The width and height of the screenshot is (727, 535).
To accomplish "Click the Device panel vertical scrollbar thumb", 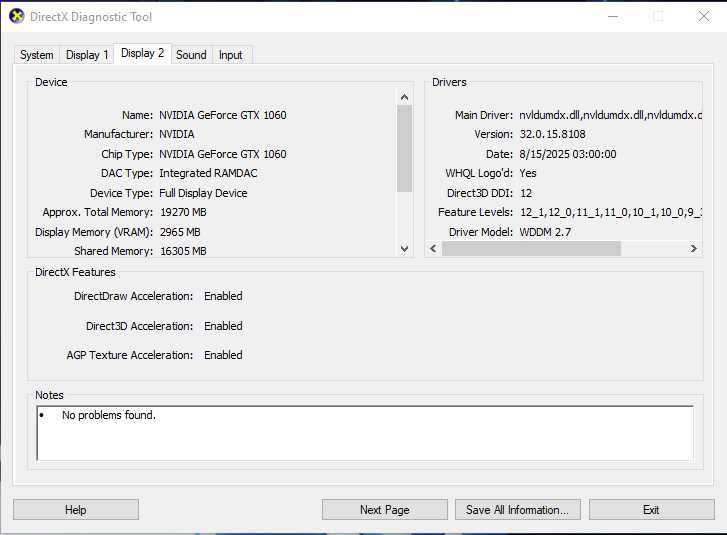I will pos(404,148).
